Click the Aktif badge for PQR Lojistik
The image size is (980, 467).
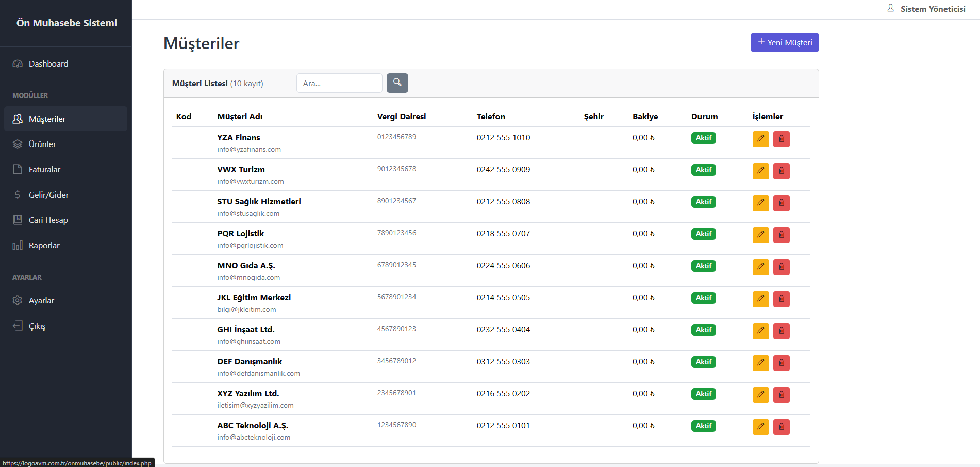(704, 234)
